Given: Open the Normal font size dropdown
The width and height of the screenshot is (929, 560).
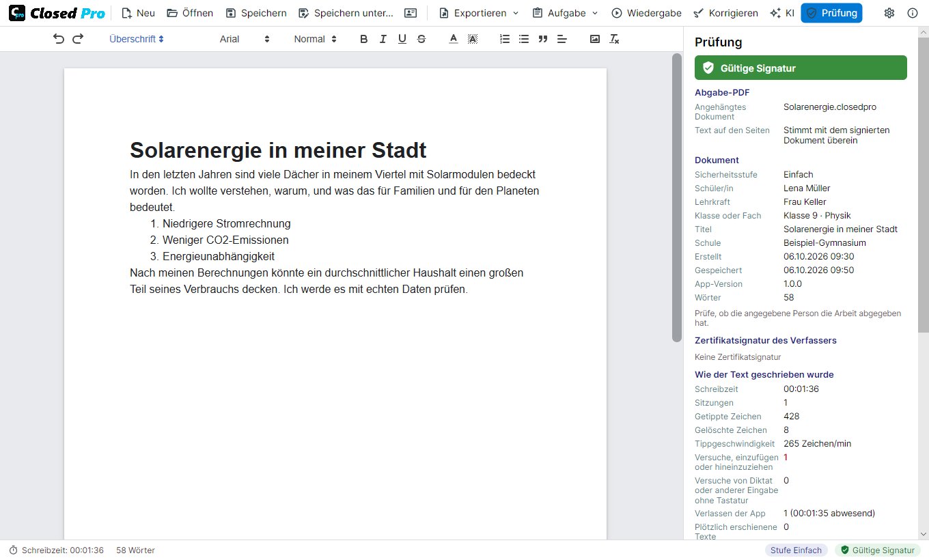Looking at the screenshot, I should pyautogui.click(x=316, y=39).
